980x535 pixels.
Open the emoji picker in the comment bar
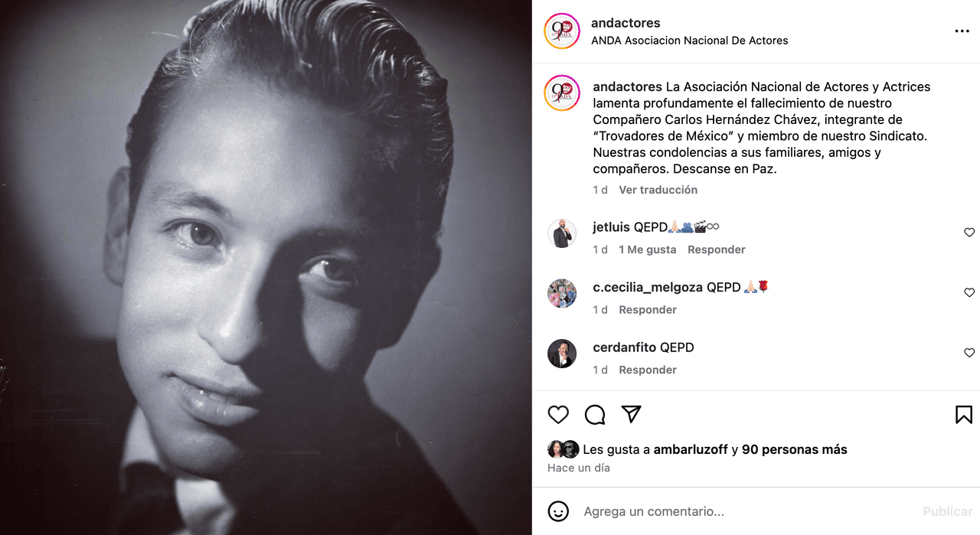558,511
